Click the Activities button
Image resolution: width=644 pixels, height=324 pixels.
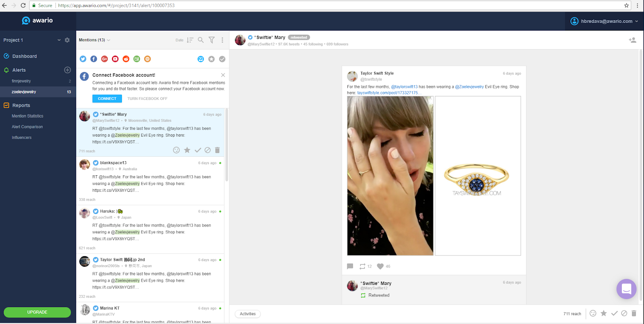point(248,314)
